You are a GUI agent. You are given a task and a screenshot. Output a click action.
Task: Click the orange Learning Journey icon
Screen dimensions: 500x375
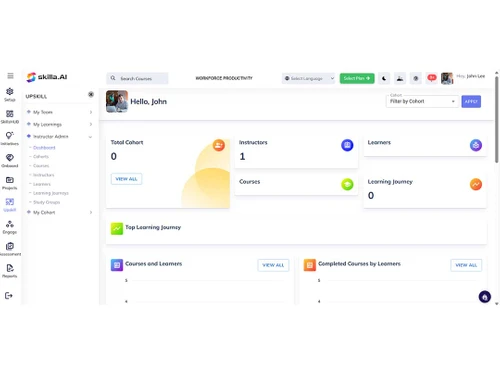[x=476, y=184]
